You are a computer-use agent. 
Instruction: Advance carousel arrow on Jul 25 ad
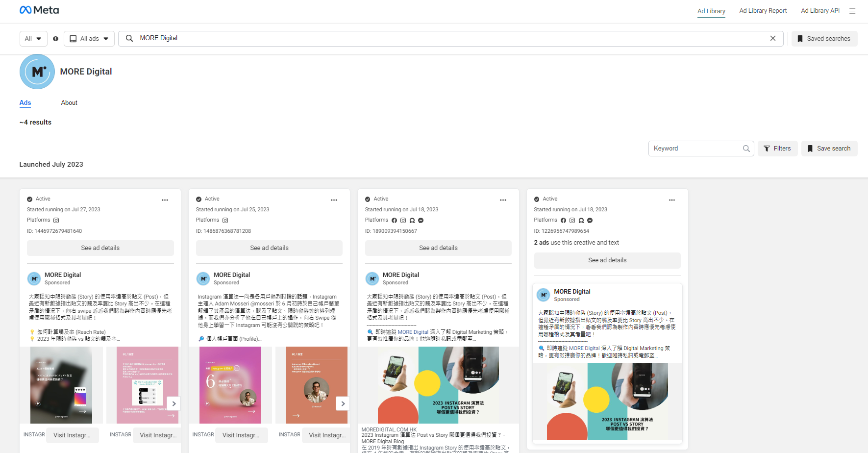(343, 404)
